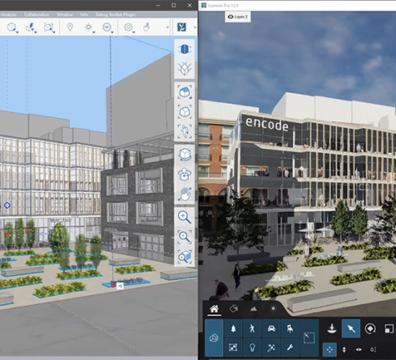Click the Orbit tool in vertical toolbar
The height and width of the screenshot is (360, 396).
click(x=184, y=174)
